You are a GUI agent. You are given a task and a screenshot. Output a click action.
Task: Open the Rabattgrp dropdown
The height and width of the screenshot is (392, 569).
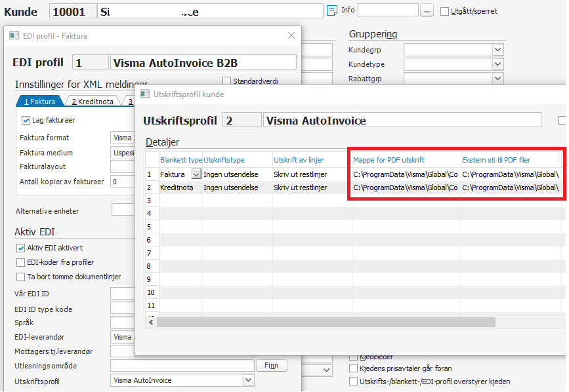(x=498, y=78)
